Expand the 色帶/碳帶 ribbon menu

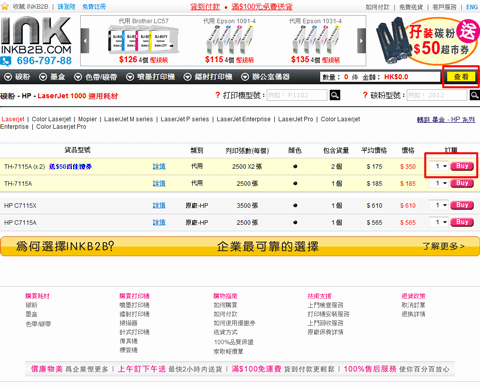click(x=95, y=77)
